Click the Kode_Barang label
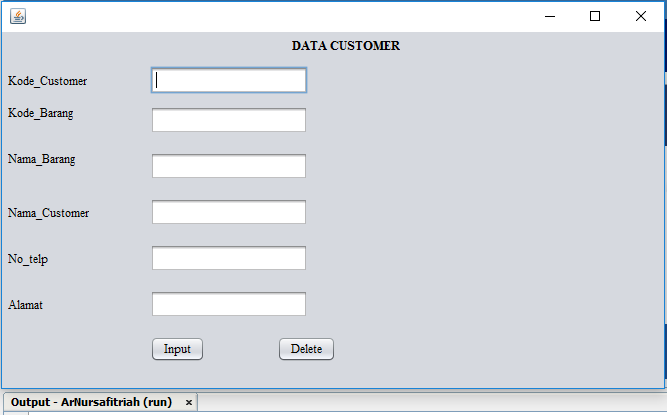 (x=40, y=113)
